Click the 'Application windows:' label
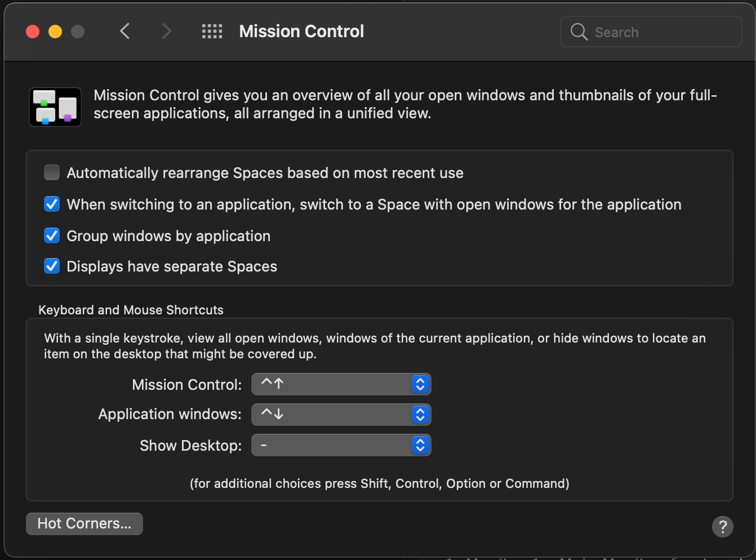Viewport: 756px width, 560px height. coord(170,414)
